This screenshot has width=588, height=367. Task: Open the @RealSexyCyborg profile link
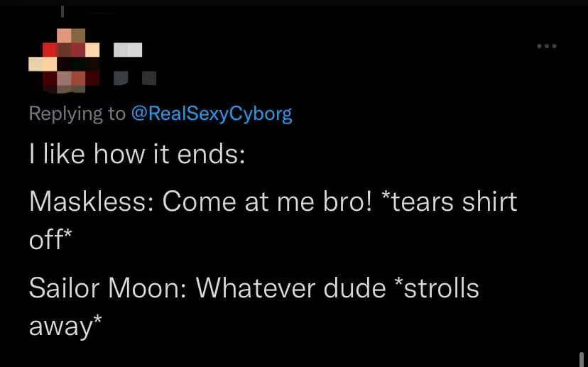coord(212,114)
